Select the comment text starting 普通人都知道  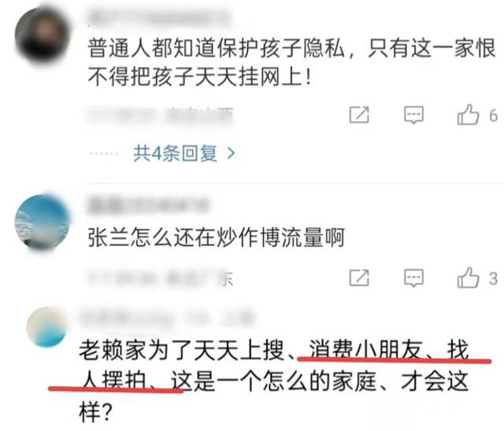click(291, 63)
